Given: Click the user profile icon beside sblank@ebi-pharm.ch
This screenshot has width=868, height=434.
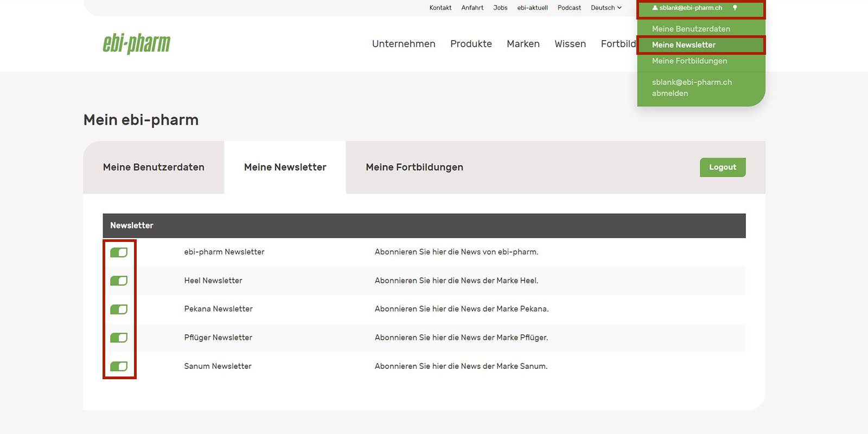Looking at the screenshot, I should [x=655, y=8].
